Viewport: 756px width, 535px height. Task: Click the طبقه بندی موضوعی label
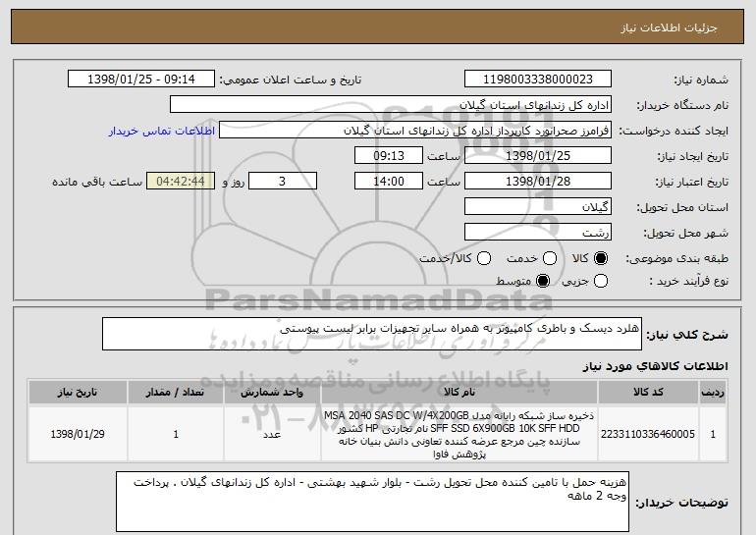676,259
